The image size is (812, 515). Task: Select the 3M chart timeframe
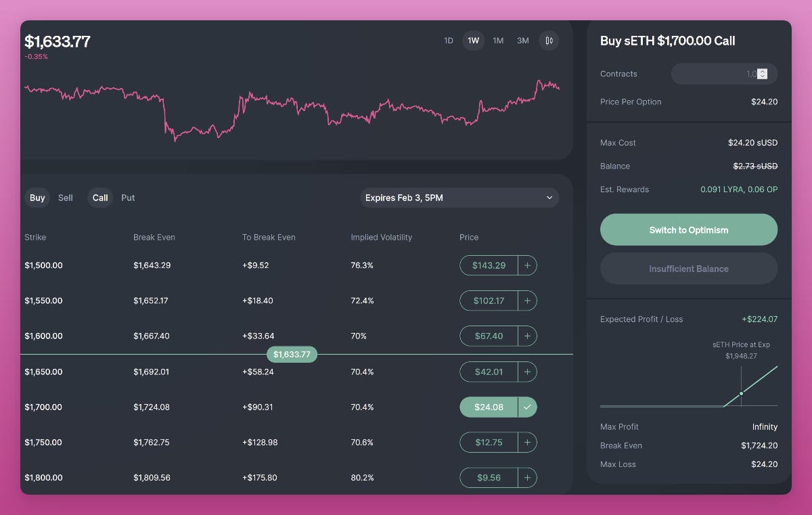coord(522,41)
